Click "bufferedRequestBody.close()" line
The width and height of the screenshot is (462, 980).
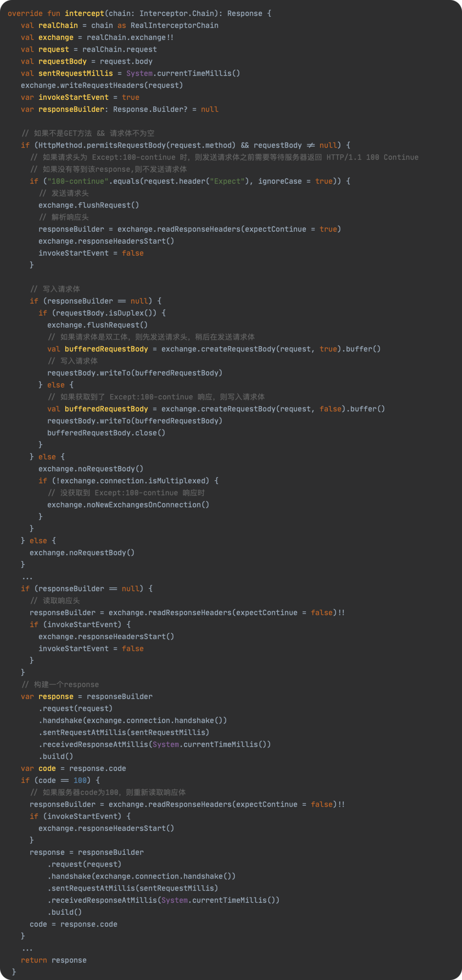coord(106,433)
